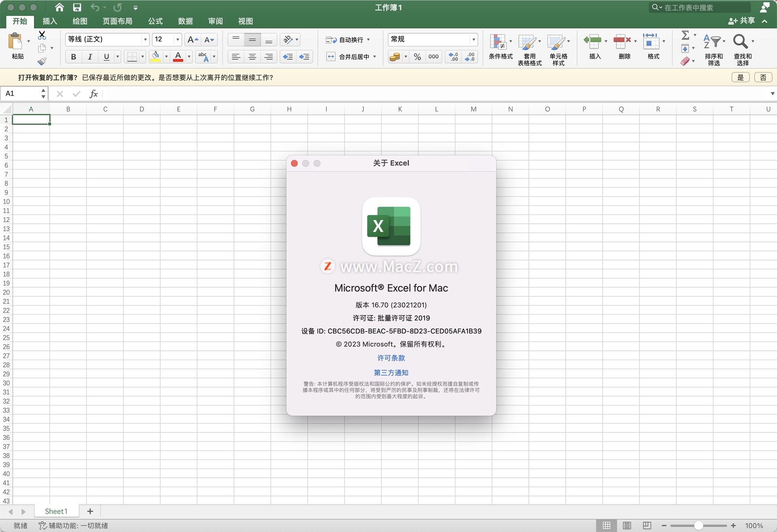Click the Cut scissors icon

(42, 35)
